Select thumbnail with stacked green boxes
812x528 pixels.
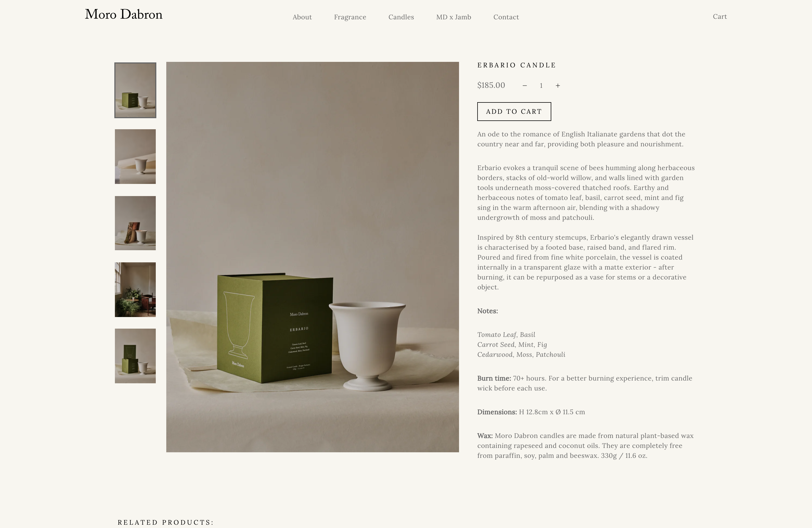[x=135, y=356]
